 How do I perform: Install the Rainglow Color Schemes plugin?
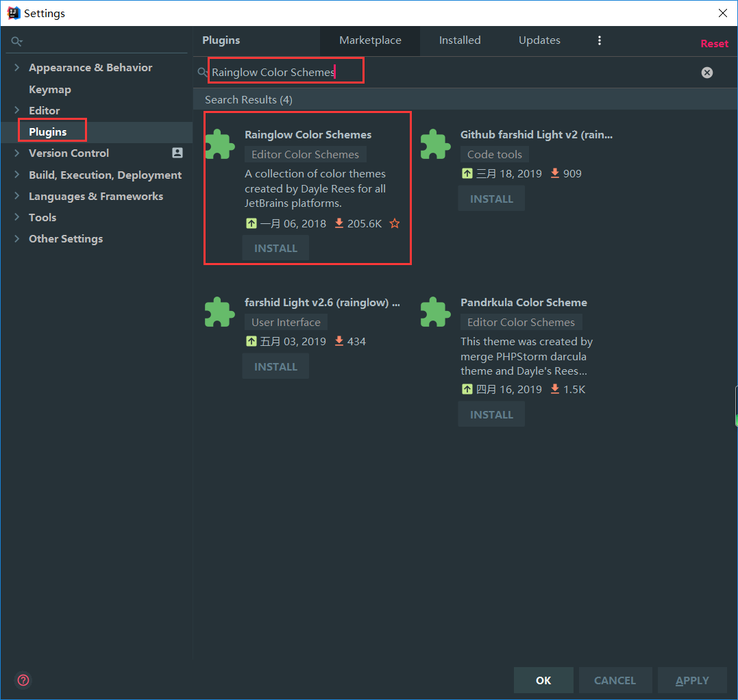pos(275,248)
